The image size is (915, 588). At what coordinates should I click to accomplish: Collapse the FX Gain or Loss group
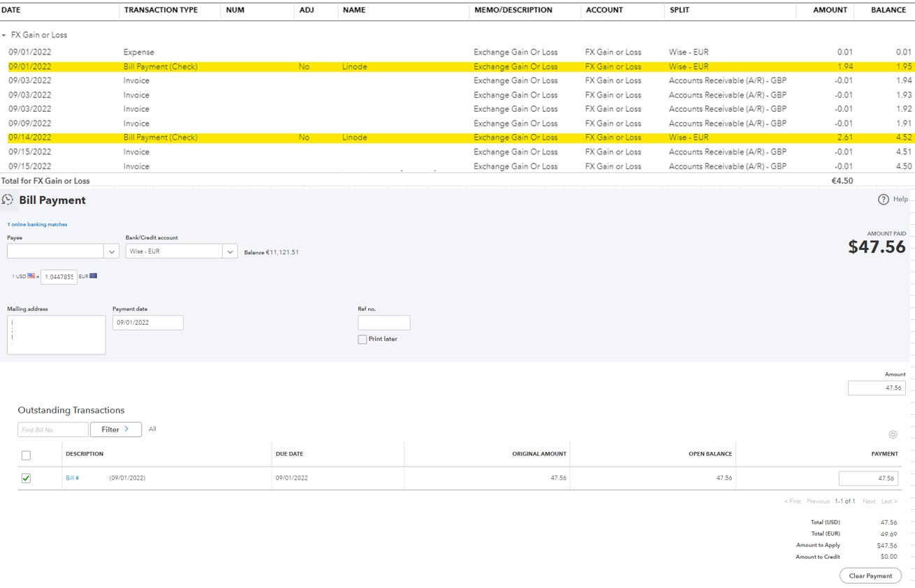click(x=4, y=35)
